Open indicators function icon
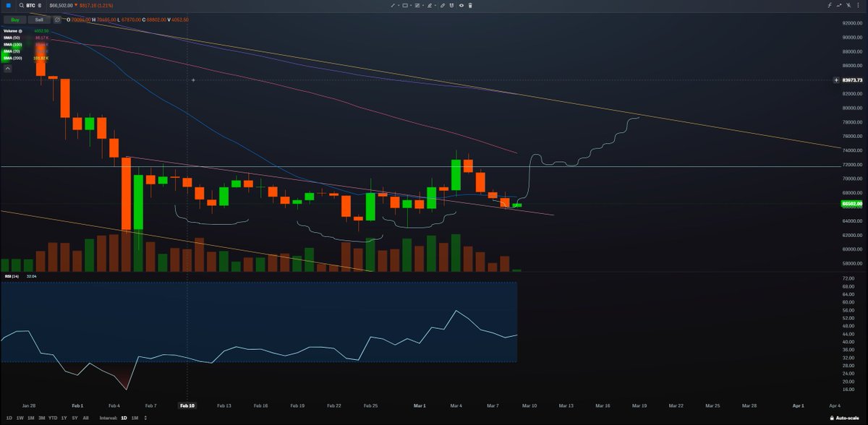Viewport: 868px width, 425px height. (830, 6)
